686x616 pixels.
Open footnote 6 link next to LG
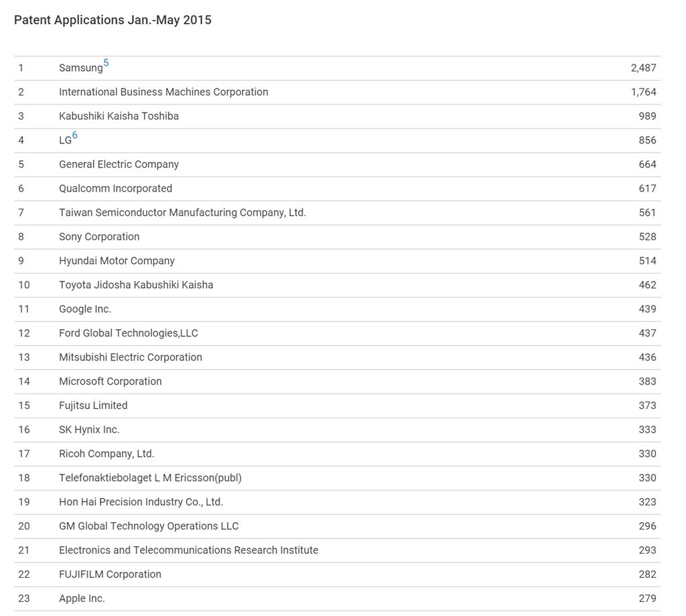point(75,135)
